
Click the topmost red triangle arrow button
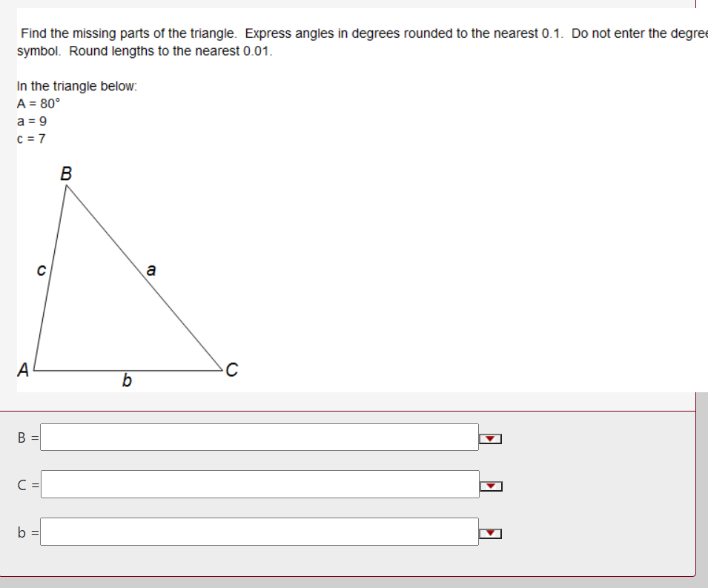click(x=489, y=439)
